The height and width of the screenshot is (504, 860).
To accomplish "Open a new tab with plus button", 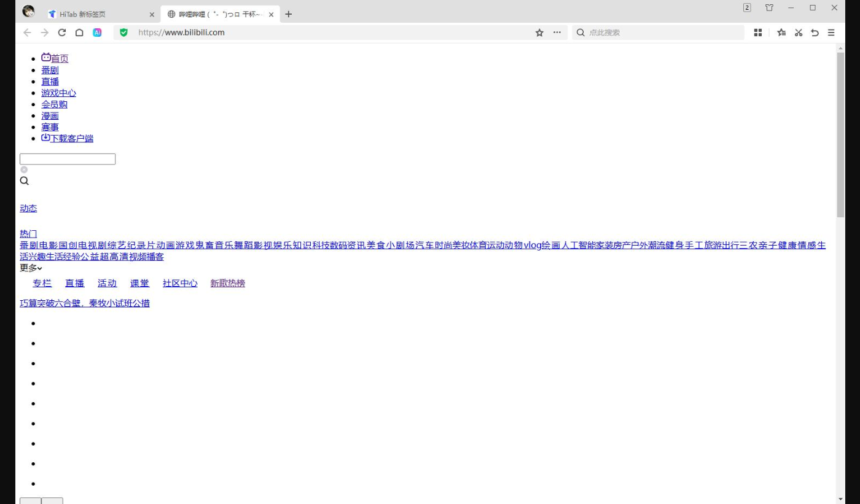I will [289, 14].
